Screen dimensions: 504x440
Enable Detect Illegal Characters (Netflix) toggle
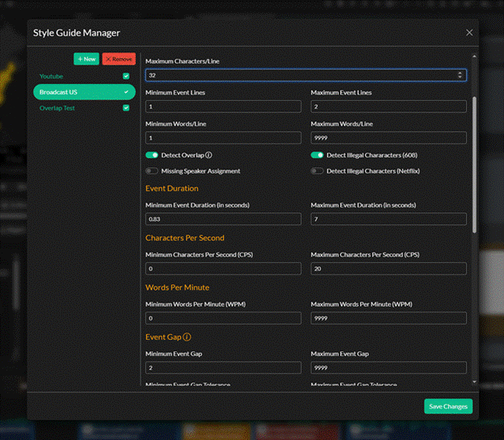317,171
